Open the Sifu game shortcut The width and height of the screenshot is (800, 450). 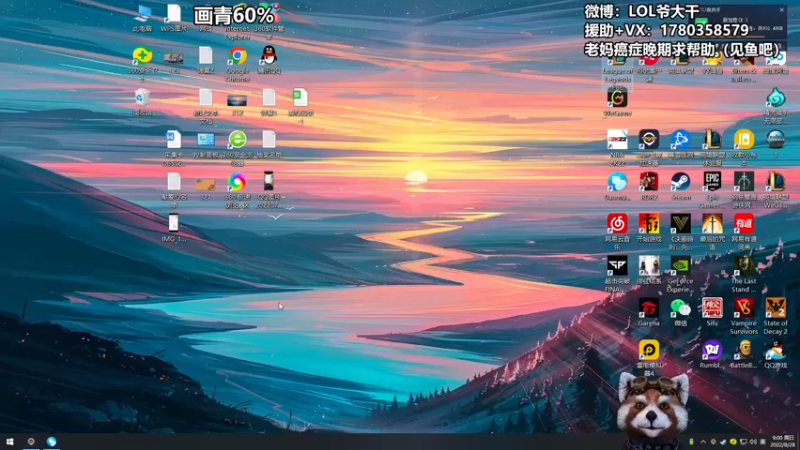tap(712, 308)
